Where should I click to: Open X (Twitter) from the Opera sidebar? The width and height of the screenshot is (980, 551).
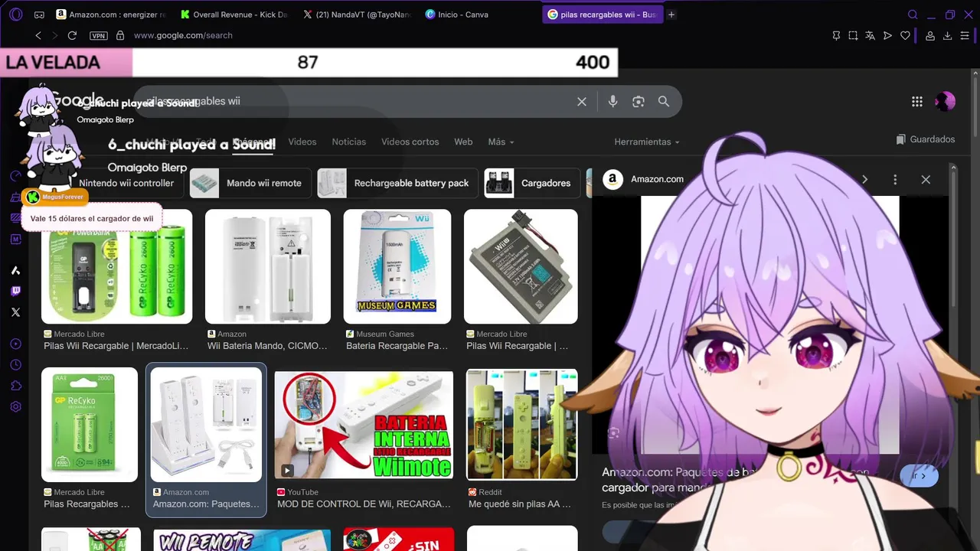(x=15, y=312)
